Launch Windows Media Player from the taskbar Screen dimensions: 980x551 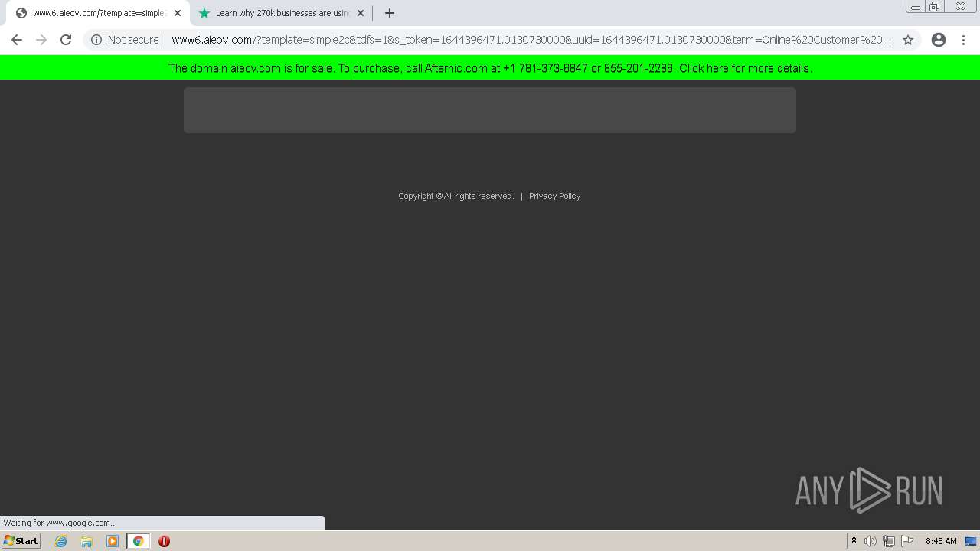point(113,541)
